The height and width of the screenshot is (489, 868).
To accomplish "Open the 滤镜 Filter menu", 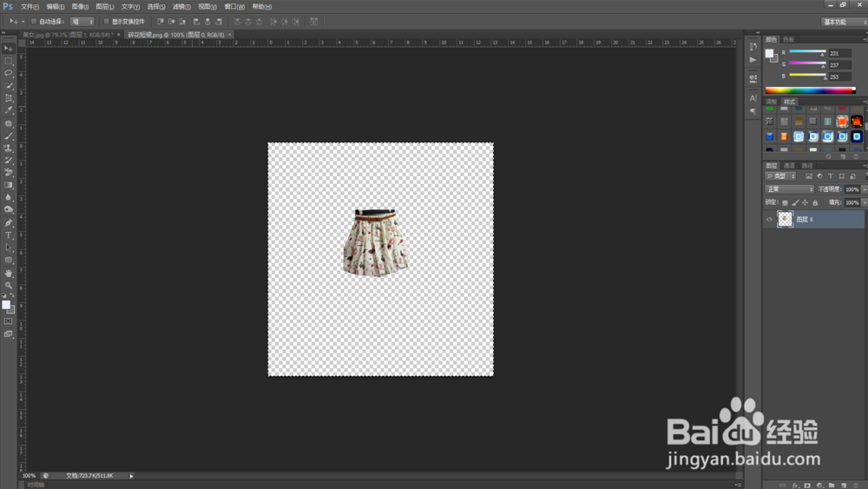I will pyautogui.click(x=181, y=7).
